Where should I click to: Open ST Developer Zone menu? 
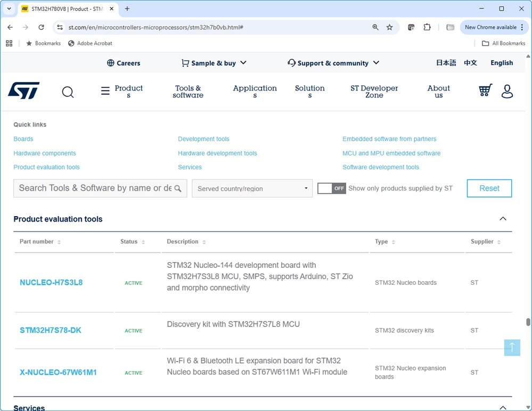(x=374, y=92)
